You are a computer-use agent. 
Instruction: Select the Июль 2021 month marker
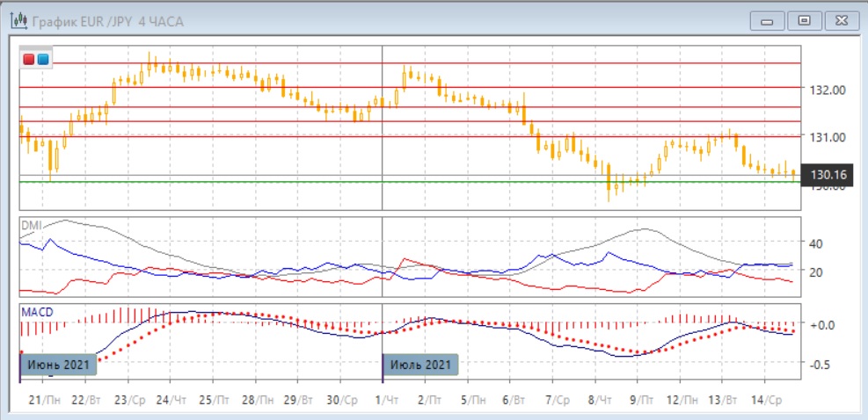tap(421, 364)
